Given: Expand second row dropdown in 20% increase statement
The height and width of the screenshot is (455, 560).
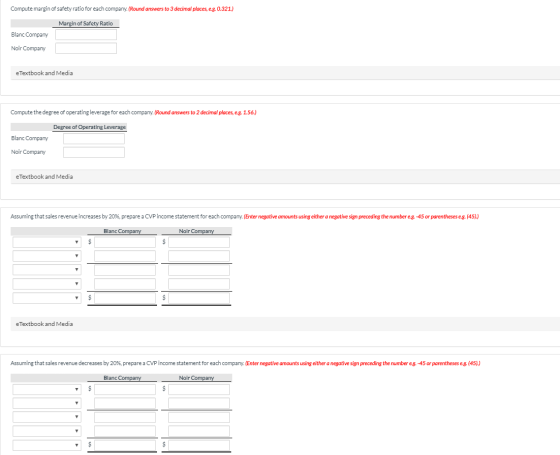Looking at the screenshot, I should pyautogui.click(x=47, y=256).
